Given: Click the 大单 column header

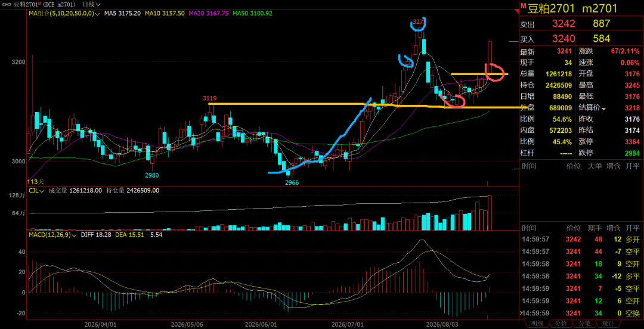Looking at the screenshot, I should pos(593,166).
